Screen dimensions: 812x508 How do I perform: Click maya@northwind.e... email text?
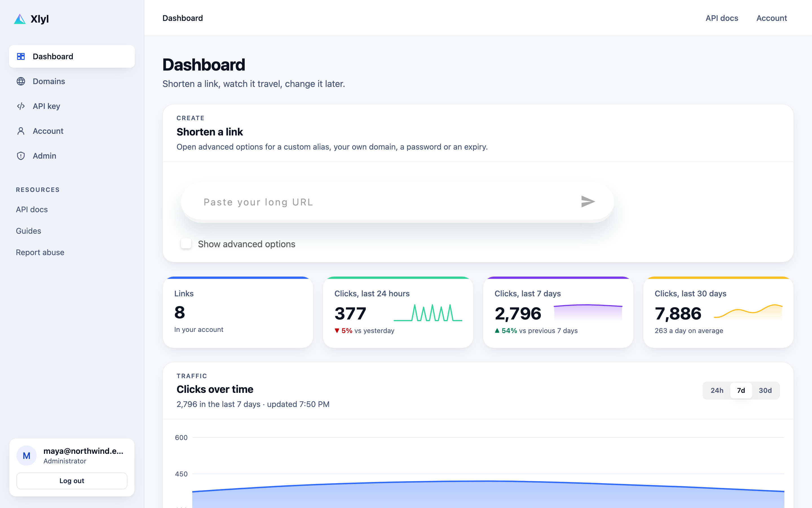coord(83,451)
